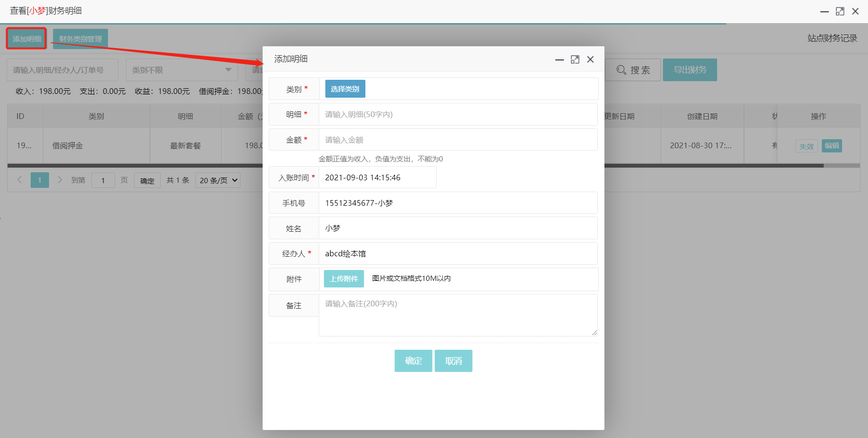Click the 失效 action in the table row

click(807, 146)
